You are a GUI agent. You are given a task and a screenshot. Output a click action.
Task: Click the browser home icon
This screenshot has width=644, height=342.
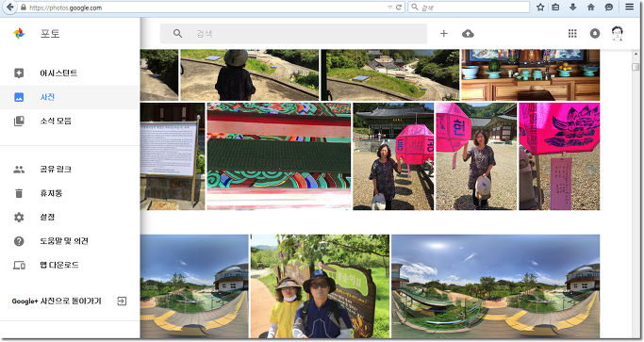(x=591, y=7)
